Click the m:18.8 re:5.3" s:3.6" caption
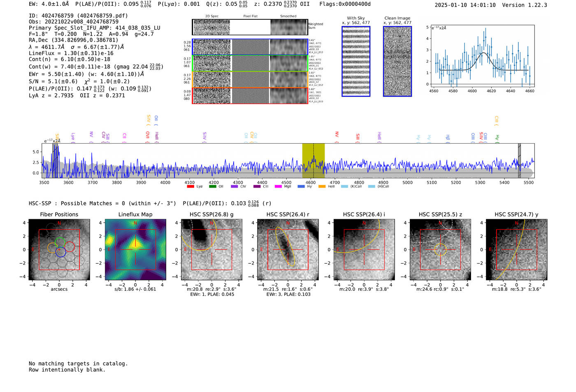 [x=517, y=289]
